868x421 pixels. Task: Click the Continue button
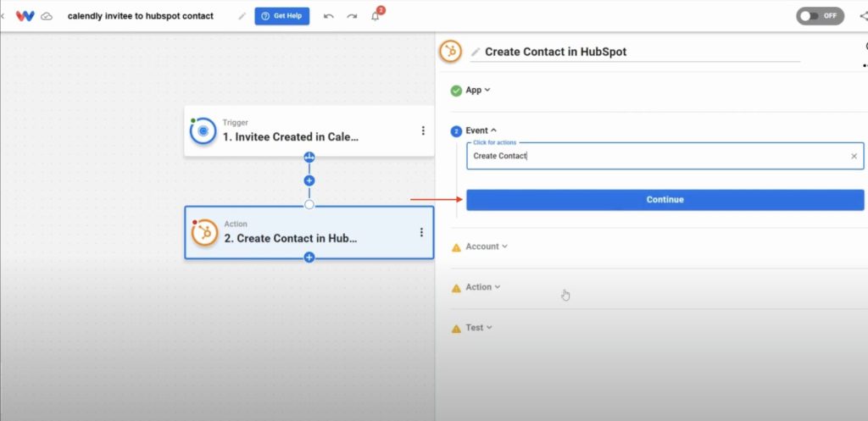coord(665,200)
